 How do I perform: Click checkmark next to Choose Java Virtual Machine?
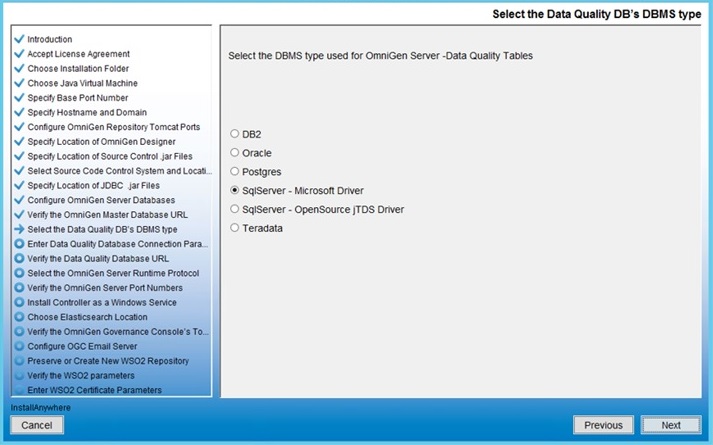[19, 83]
